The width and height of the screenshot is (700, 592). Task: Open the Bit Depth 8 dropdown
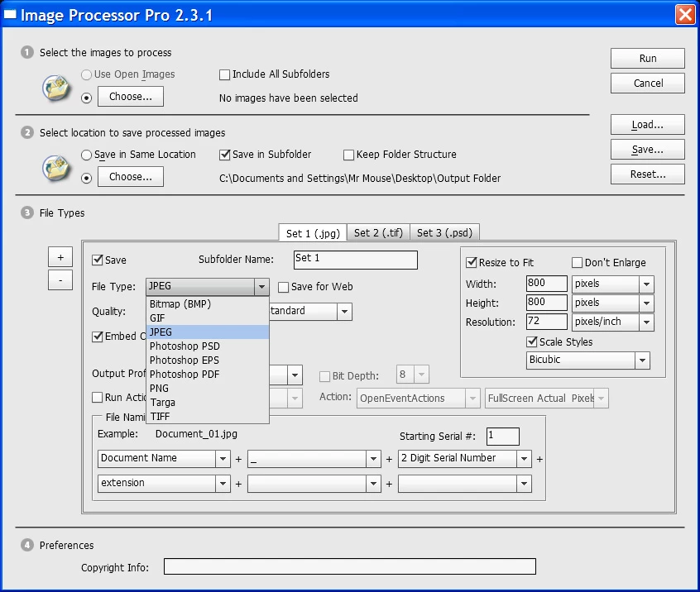click(x=421, y=375)
